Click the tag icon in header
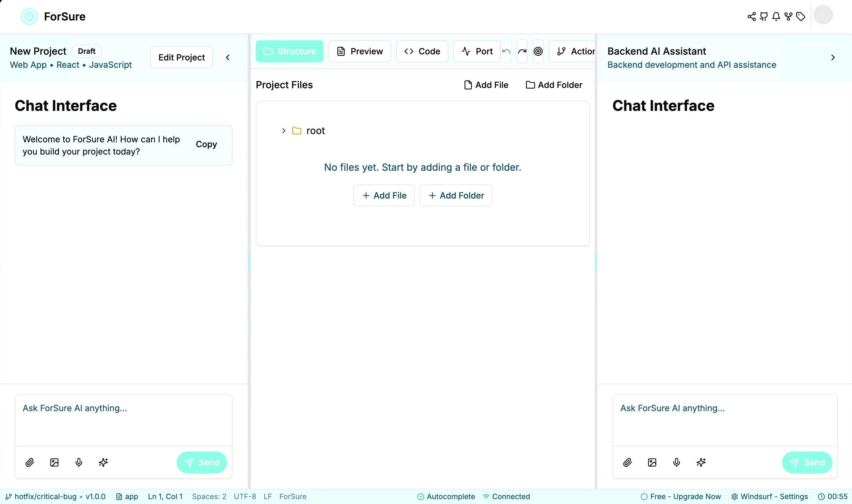 coord(801,16)
